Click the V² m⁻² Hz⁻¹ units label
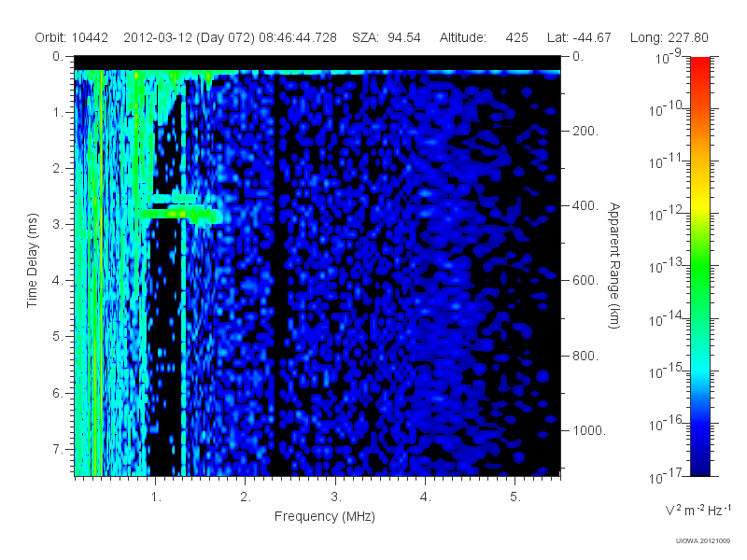This screenshot has height=560, width=747. tap(698, 510)
